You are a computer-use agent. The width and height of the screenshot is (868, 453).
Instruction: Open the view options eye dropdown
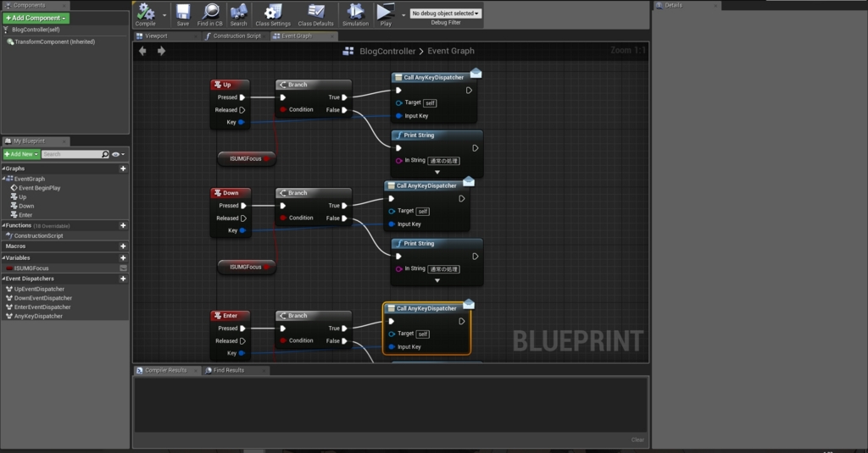[118, 154]
